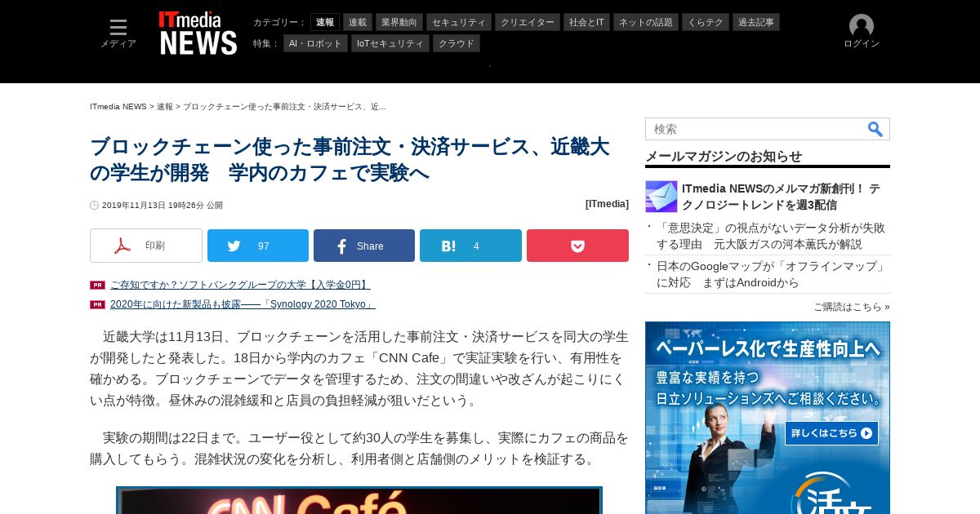Open the IoTセキュリティ feature
The image size is (980, 514).
click(390, 43)
